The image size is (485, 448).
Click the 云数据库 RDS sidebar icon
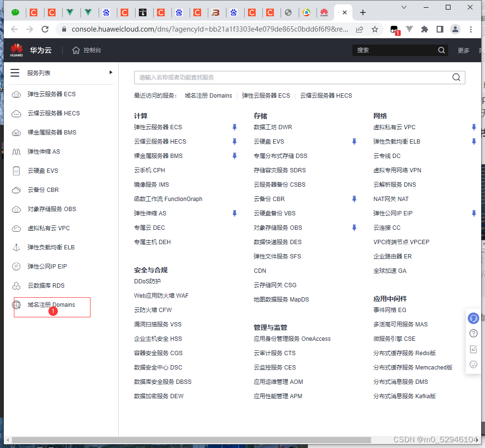click(16, 285)
